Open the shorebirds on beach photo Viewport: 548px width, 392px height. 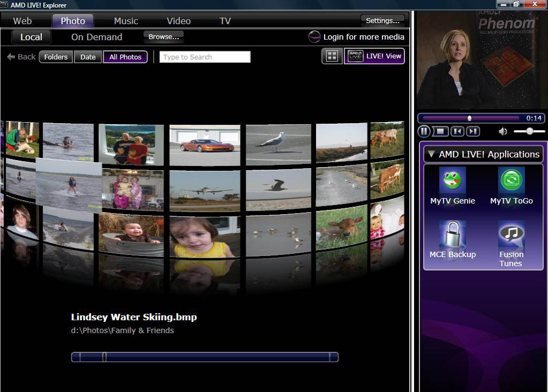278,235
